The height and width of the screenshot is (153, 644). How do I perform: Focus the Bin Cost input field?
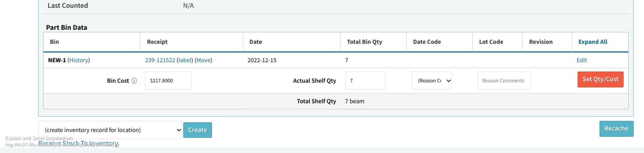click(168, 81)
